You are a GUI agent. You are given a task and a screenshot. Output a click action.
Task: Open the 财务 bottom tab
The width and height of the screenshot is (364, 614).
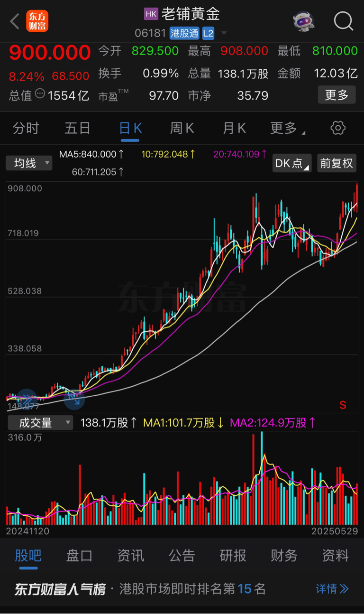(x=284, y=556)
